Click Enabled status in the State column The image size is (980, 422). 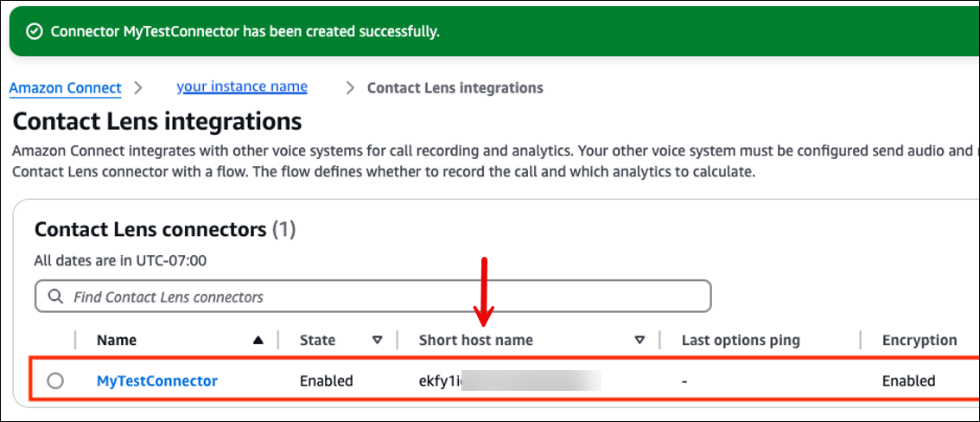[326, 380]
